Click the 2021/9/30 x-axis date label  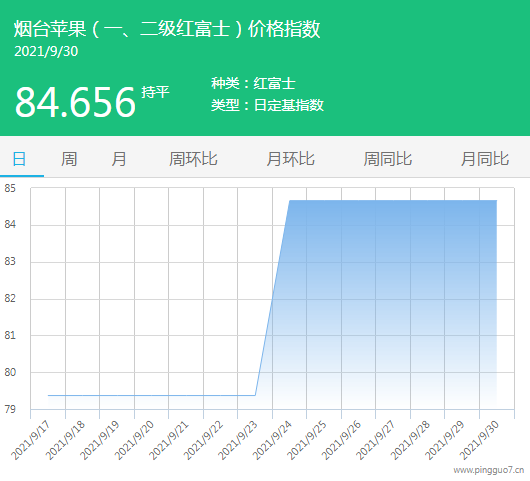click(479, 440)
